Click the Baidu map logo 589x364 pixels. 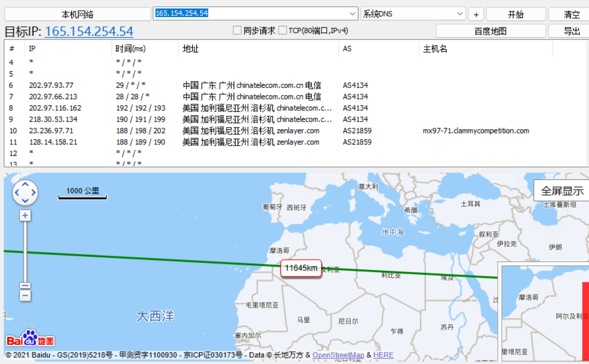click(30, 339)
